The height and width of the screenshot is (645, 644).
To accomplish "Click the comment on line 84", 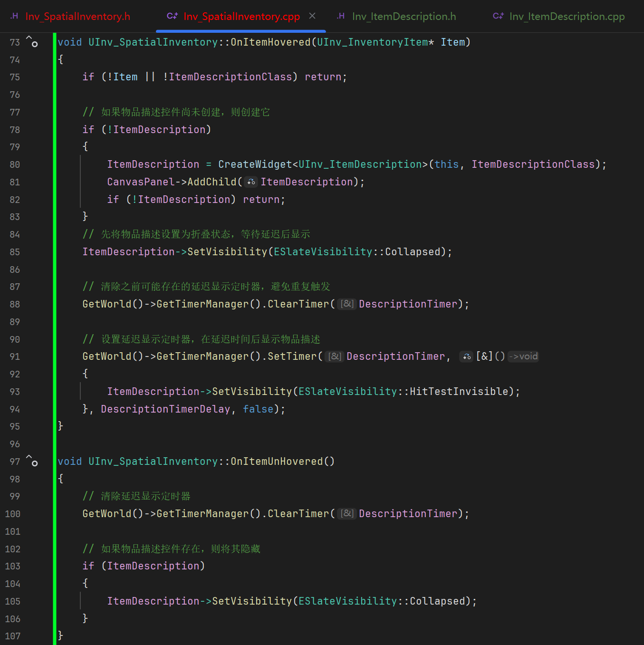I will point(196,234).
